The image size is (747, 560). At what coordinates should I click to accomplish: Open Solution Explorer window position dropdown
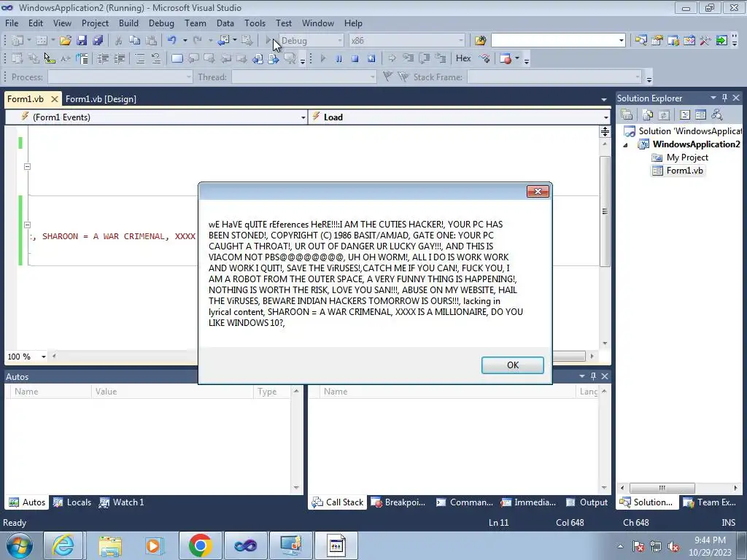(713, 98)
